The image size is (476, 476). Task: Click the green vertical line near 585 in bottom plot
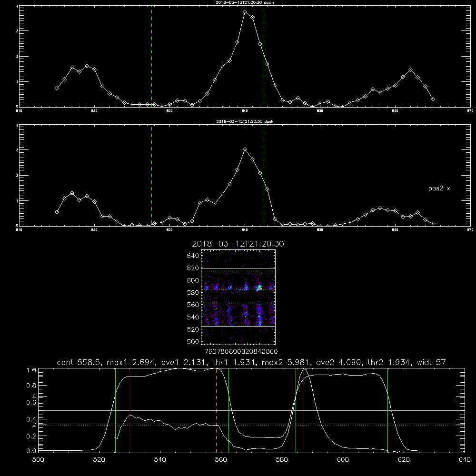pos(296,410)
